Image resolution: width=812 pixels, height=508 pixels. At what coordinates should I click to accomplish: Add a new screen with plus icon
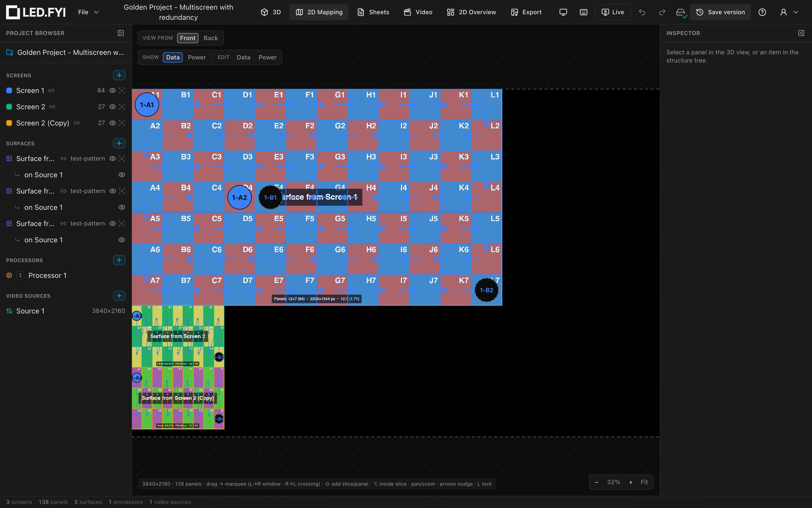click(x=119, y=75)
